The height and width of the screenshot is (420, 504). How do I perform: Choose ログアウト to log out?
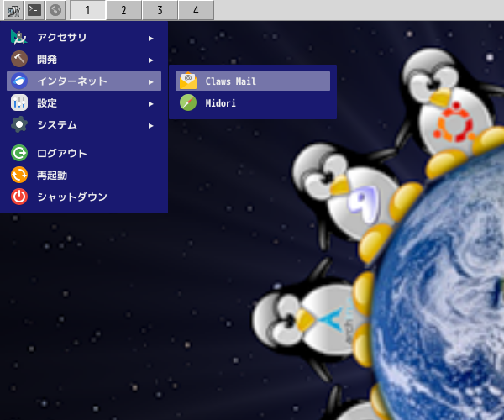pos(84,153)
